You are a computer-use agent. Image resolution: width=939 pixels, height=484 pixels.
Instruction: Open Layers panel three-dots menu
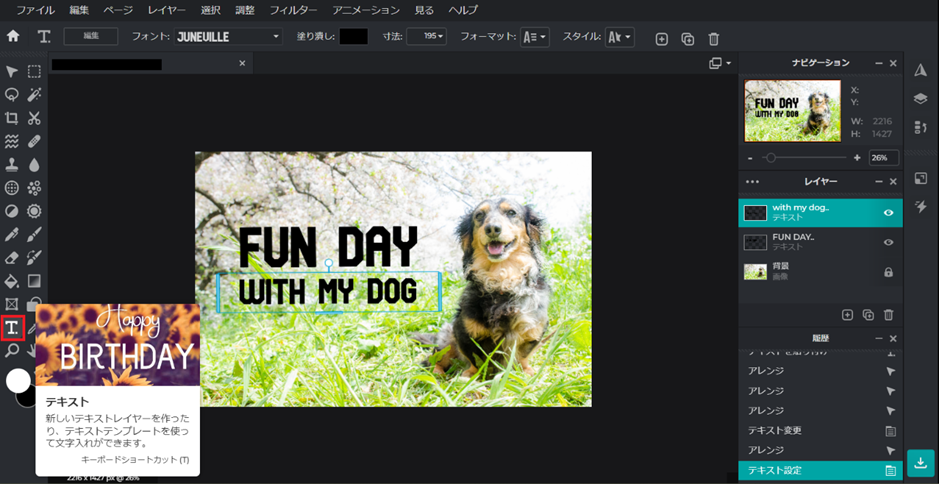(752, 182)
